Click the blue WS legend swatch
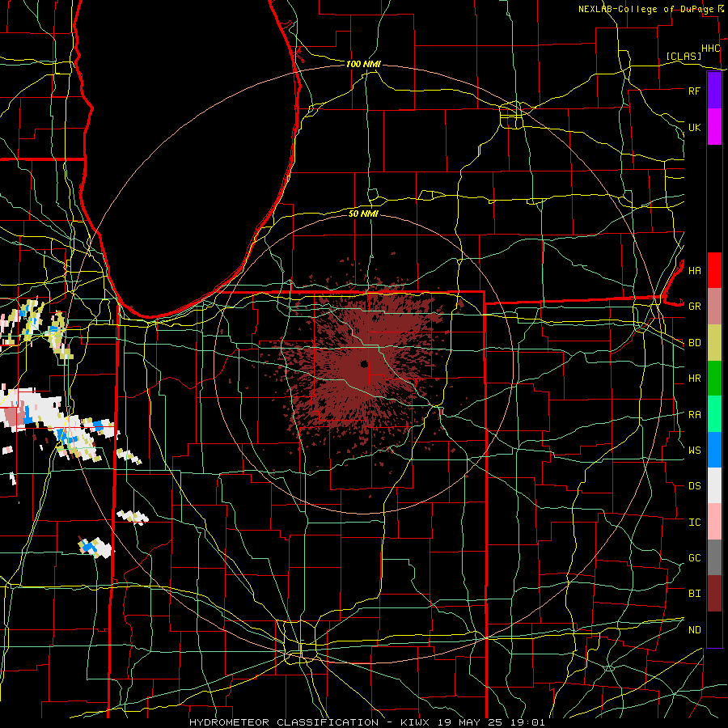Image resolution: width=728 pixels, height=728 pixels. [714, 450]
